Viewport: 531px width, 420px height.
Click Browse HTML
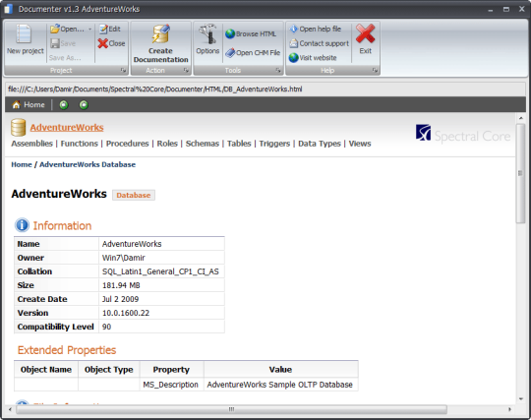[251, 33]
